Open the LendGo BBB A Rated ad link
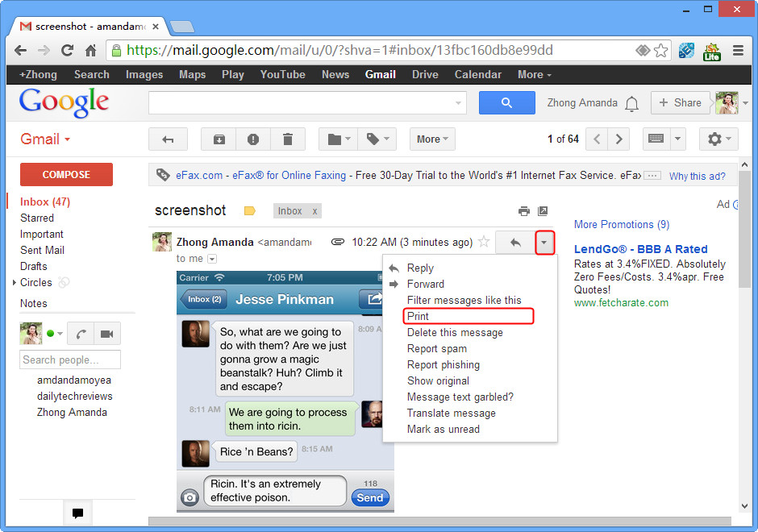 click(640, 249)
